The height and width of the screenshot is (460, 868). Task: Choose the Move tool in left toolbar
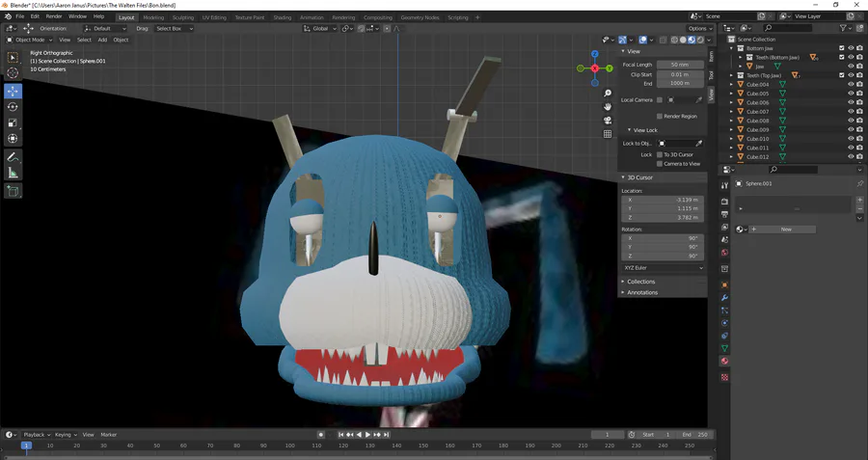point(13,91)
